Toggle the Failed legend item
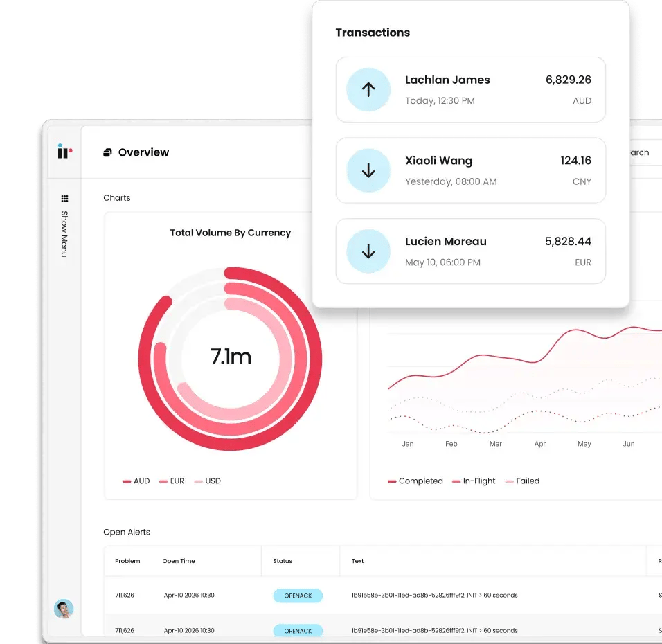This screenshot has height=644, width=662. tap(522, 481)
